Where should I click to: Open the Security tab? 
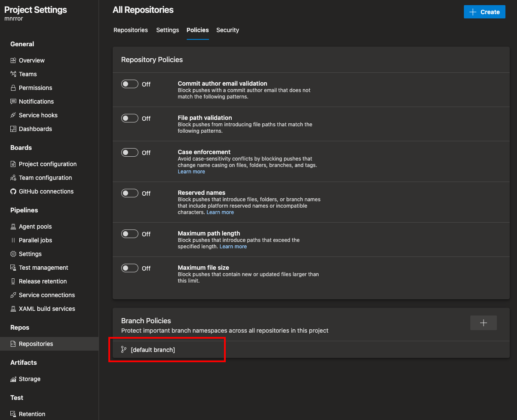[227, 30]
